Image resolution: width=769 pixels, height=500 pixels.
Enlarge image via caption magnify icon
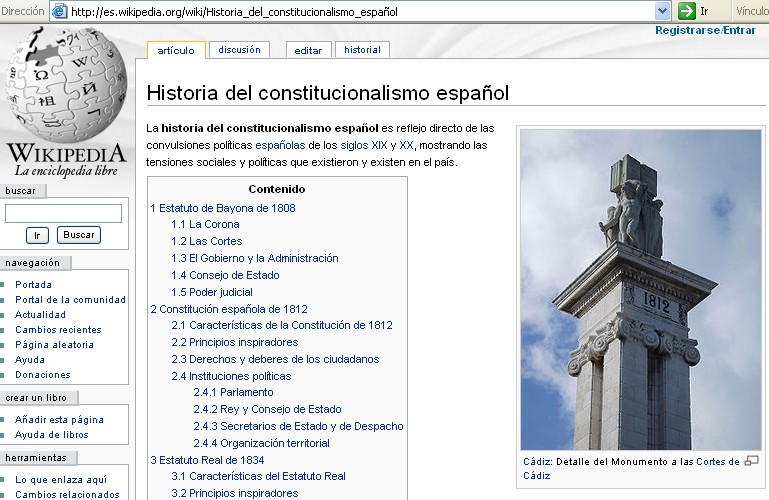[751, 461]
